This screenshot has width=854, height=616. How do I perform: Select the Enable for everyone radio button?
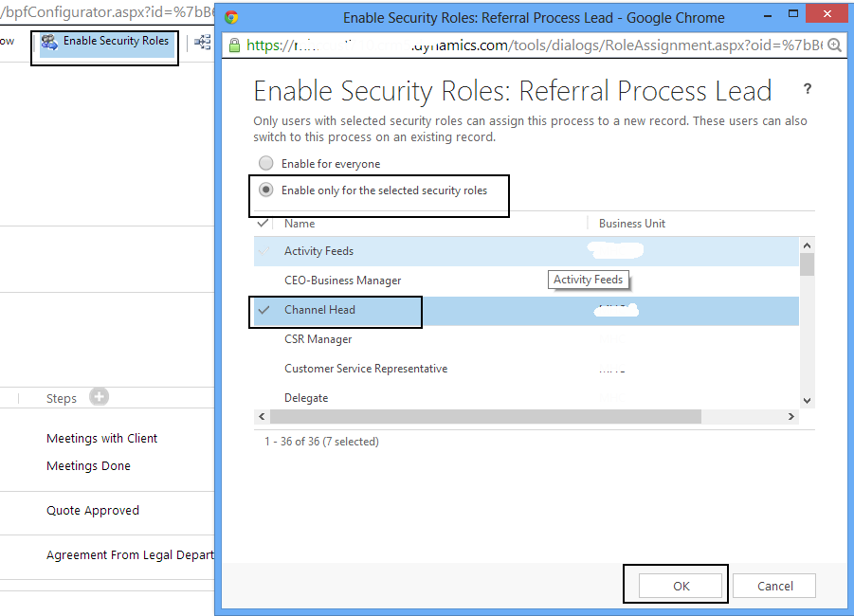click(266, 163)
